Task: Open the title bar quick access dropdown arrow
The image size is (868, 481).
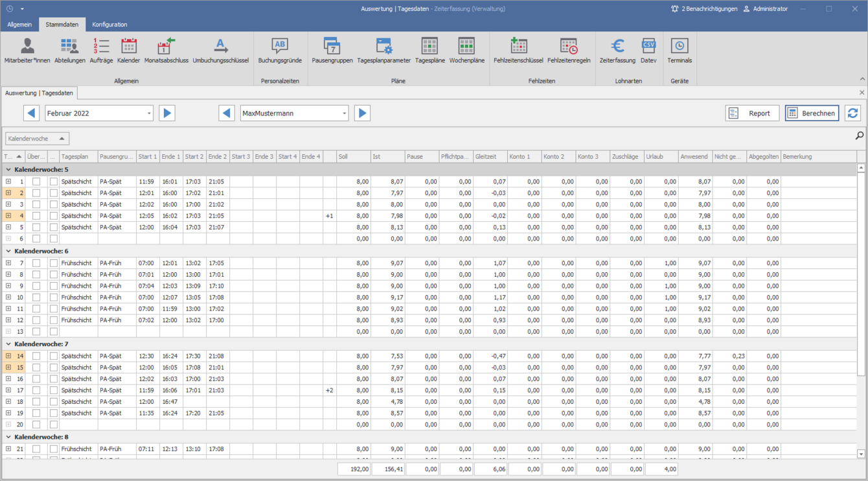Action: [22, 9]
